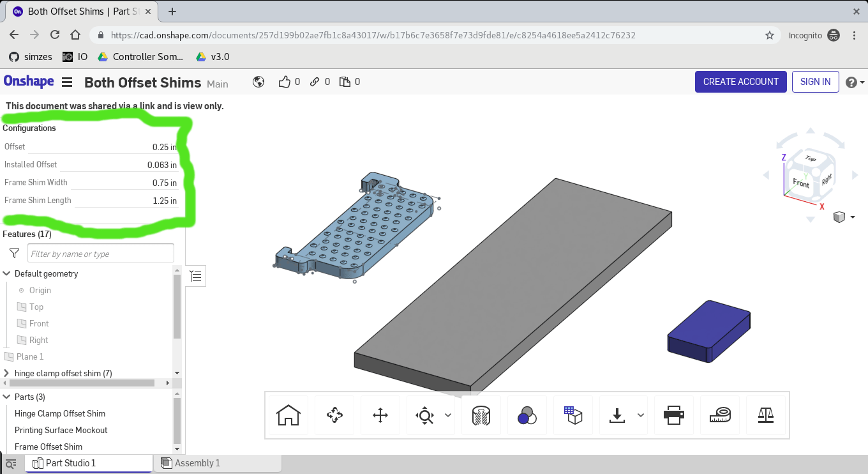Toggle the Section view tool
The height and width of the screenshot is (474, 868).
(481, 416)
